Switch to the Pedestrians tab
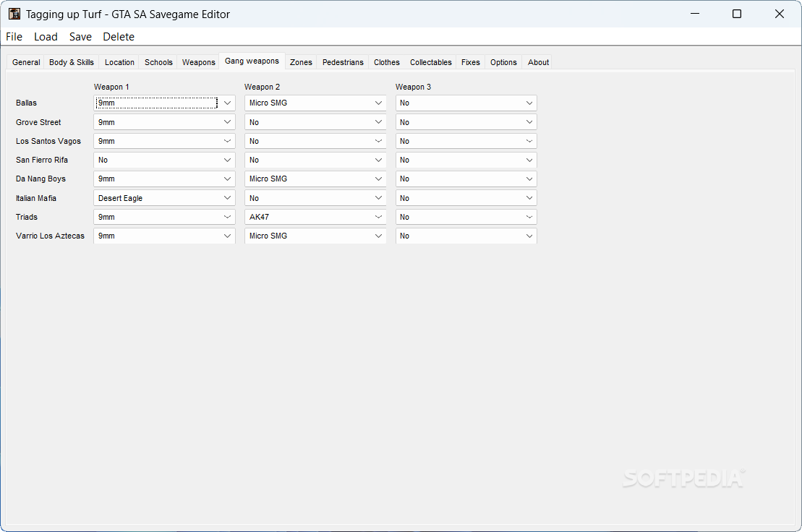 point(343,62)
